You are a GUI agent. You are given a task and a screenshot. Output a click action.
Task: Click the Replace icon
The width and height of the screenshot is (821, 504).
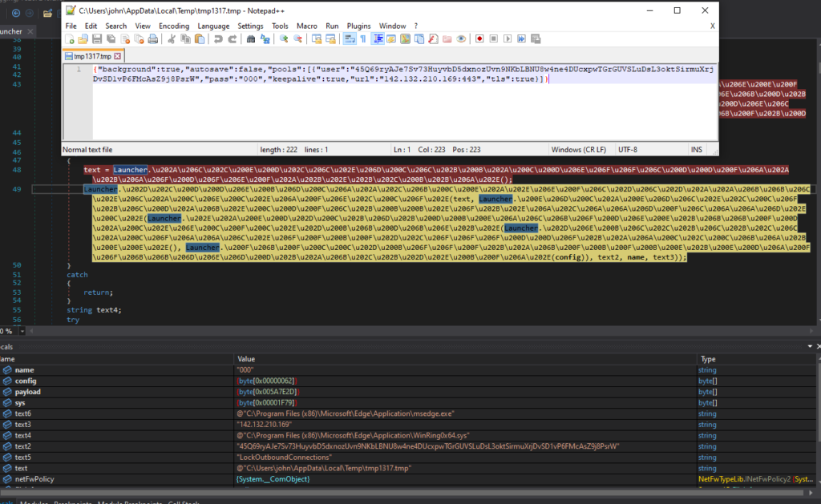click(x=265, y=39)
